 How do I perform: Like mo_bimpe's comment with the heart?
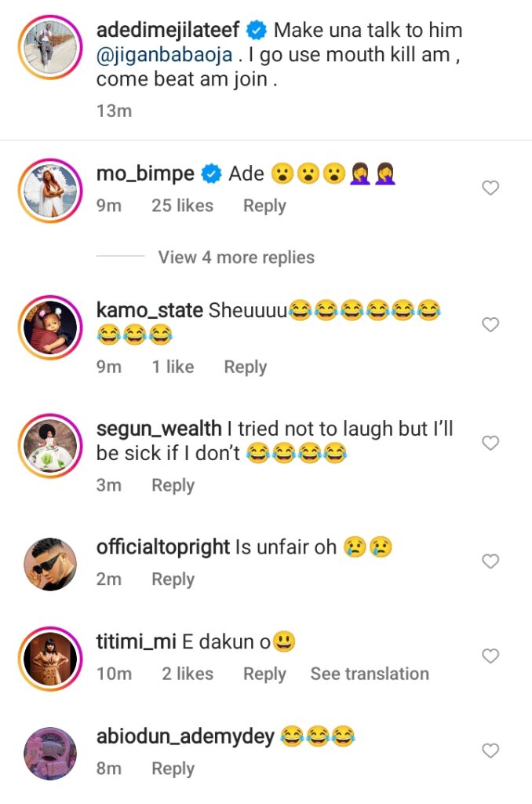click(490, 188)
